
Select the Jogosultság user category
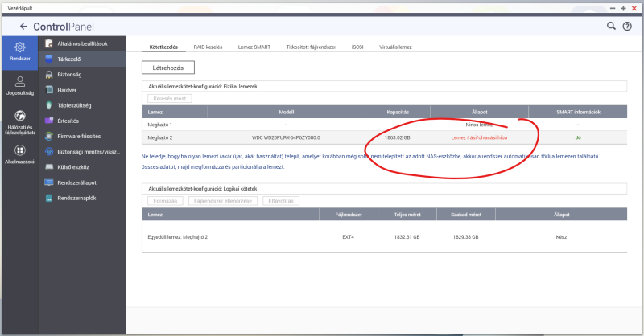click(x=19, y=86)
